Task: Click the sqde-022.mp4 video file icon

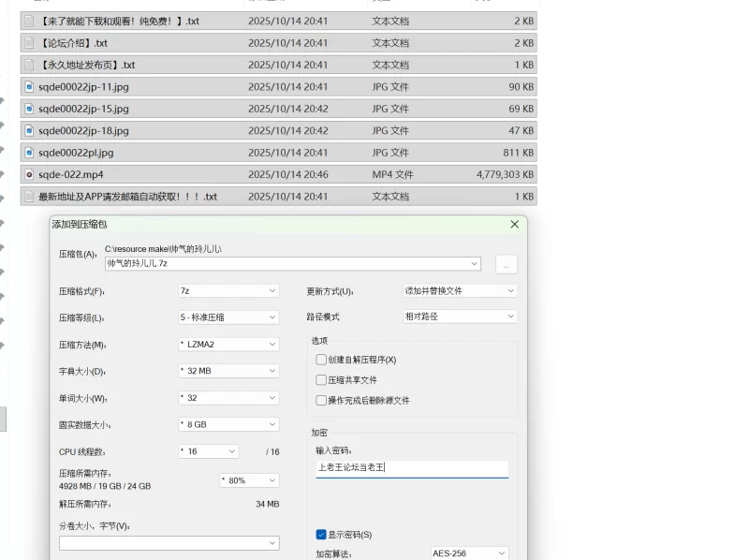Action: pos(30,174)
